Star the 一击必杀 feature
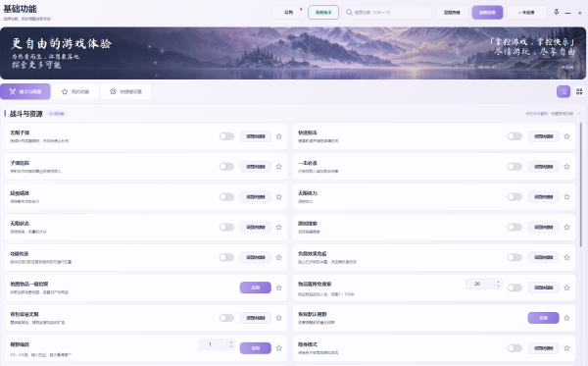 566,167
